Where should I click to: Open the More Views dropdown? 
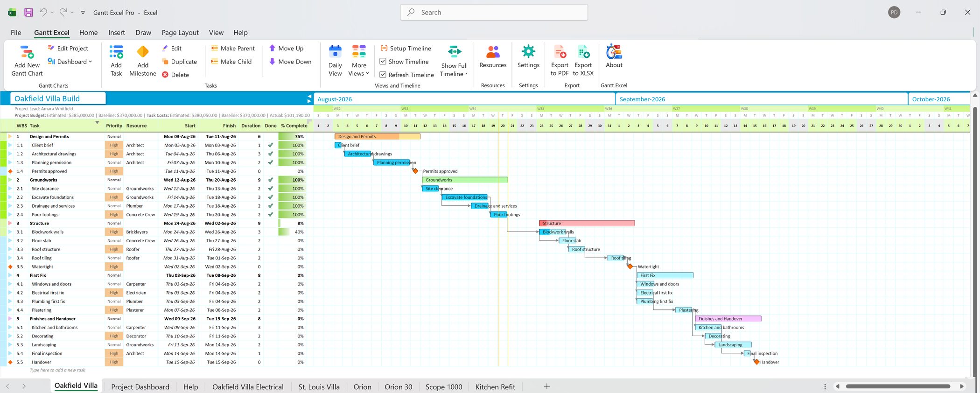pos(359,60)
